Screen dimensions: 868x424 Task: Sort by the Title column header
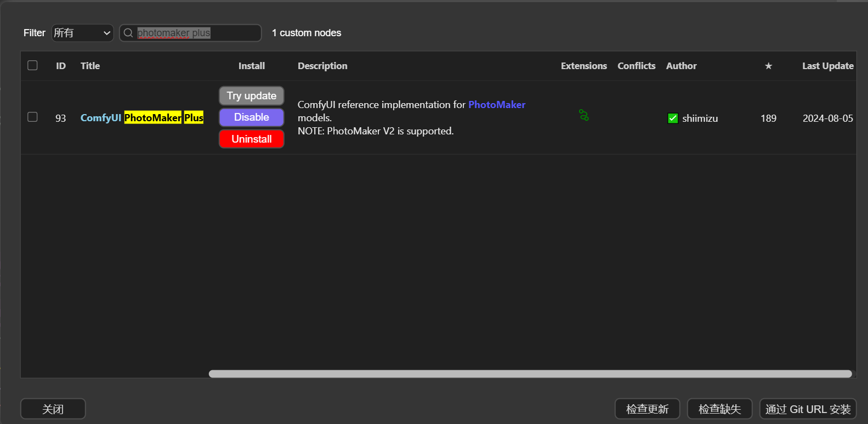[90, 66]
